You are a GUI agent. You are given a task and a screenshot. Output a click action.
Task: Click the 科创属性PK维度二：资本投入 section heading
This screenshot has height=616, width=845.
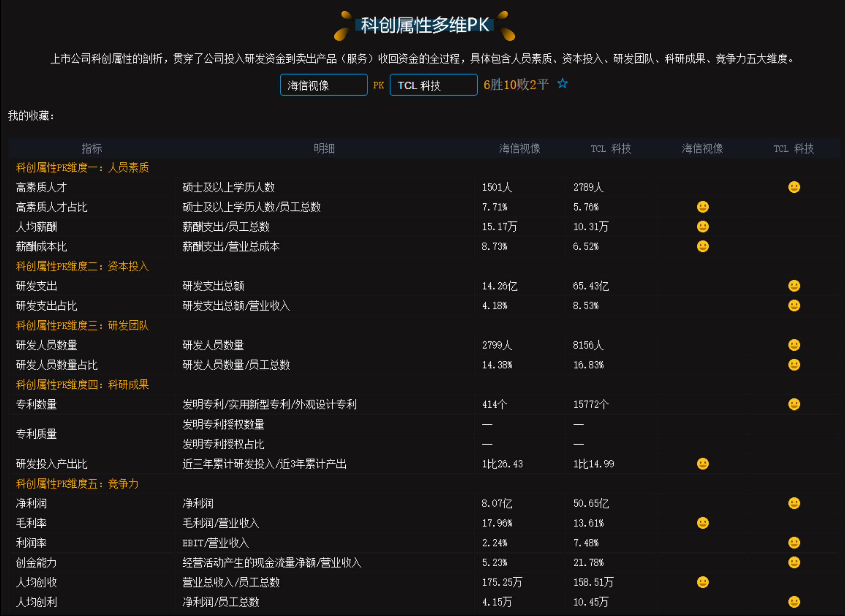click(x=83, y=266)
